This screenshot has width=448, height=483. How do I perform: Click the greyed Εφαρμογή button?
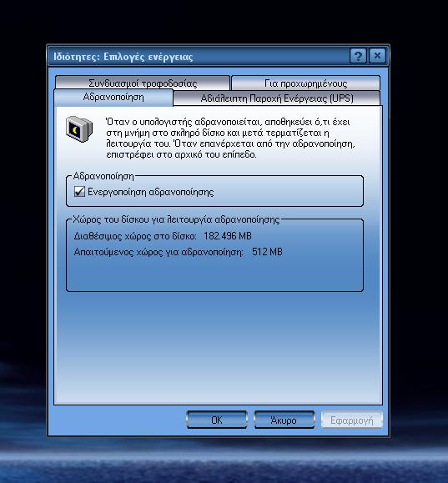(x=351, y=420)
